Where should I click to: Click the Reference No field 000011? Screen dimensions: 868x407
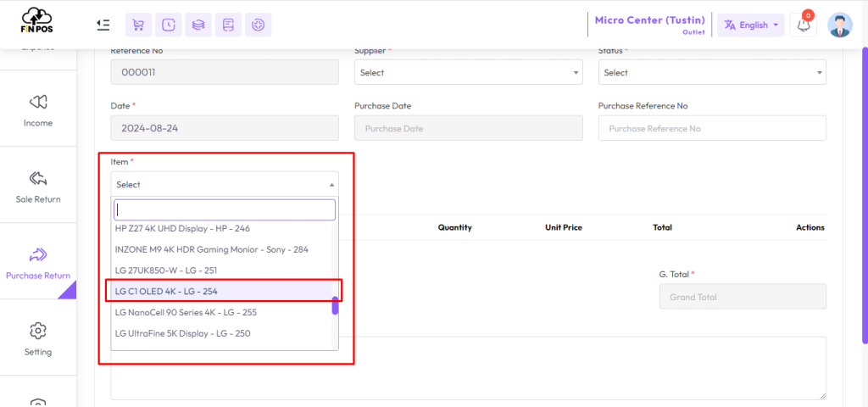225,73
